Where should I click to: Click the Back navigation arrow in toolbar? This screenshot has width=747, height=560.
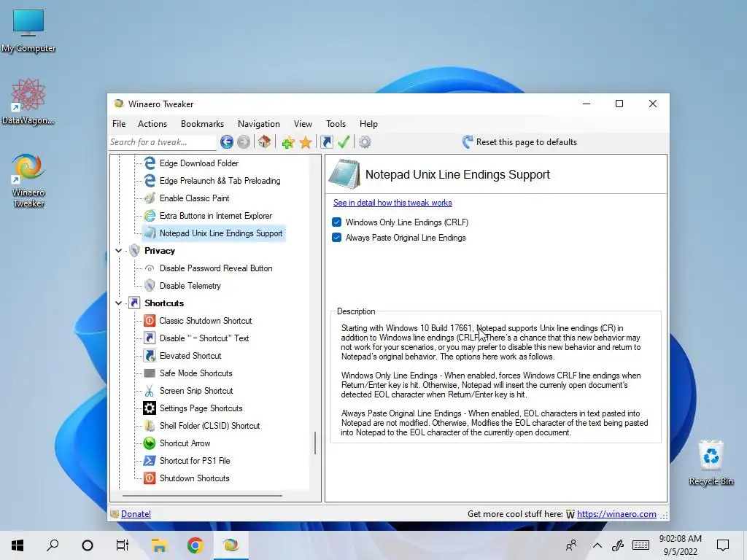click(227, 142)
